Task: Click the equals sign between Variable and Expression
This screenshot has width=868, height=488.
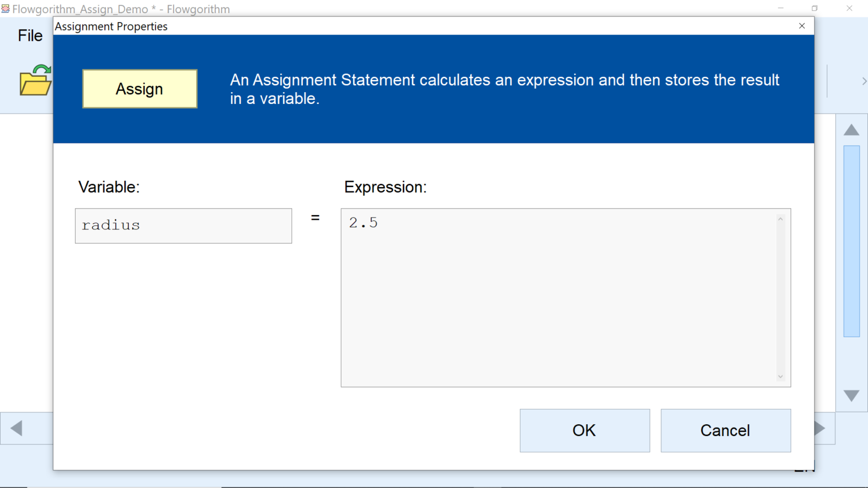Action: point(315,217)
